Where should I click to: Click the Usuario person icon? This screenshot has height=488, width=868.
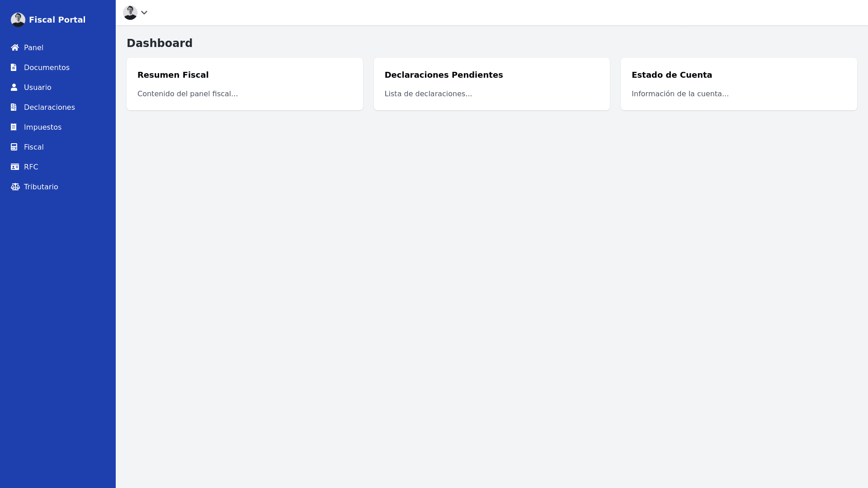click(x=14, y=87)
